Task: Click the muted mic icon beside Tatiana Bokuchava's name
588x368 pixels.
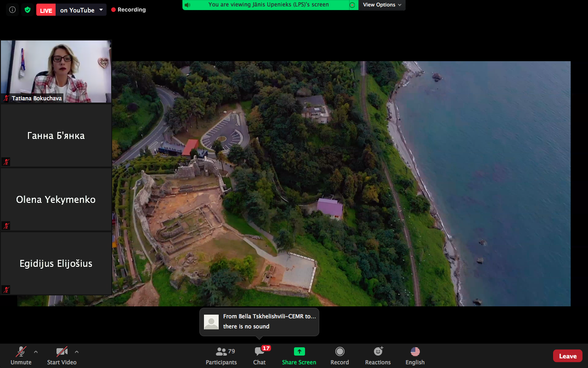Action: point(6,98)
